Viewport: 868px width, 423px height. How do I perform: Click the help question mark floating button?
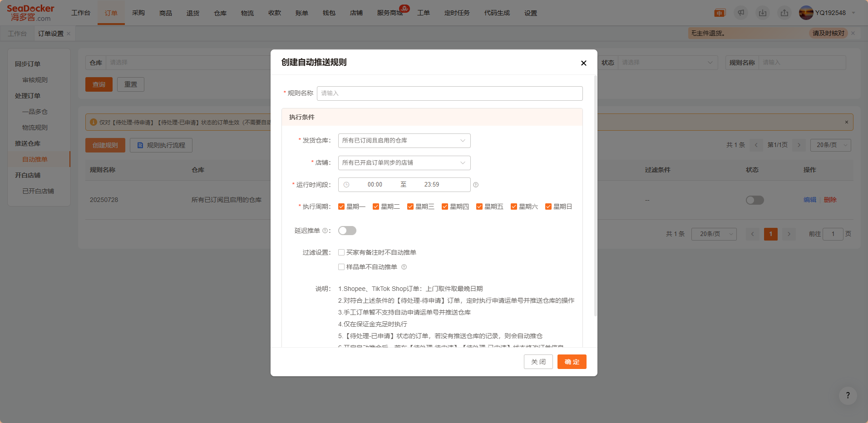[x=848, y=395]
